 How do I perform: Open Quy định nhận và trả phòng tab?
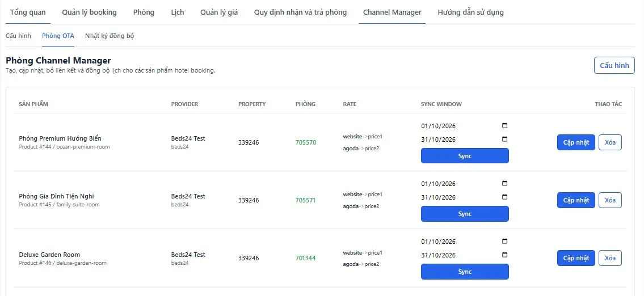(x=300, y=12)
